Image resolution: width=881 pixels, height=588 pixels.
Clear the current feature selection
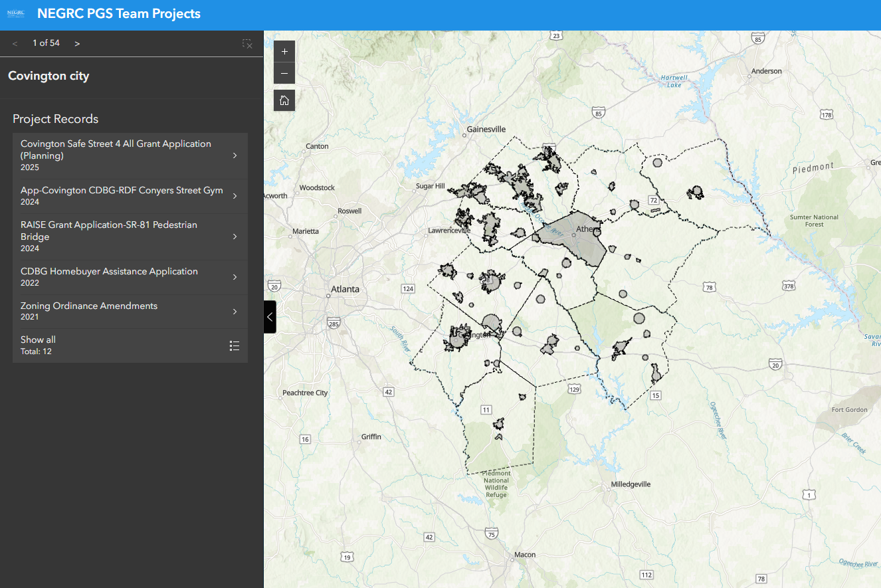[x=247, y=44]
